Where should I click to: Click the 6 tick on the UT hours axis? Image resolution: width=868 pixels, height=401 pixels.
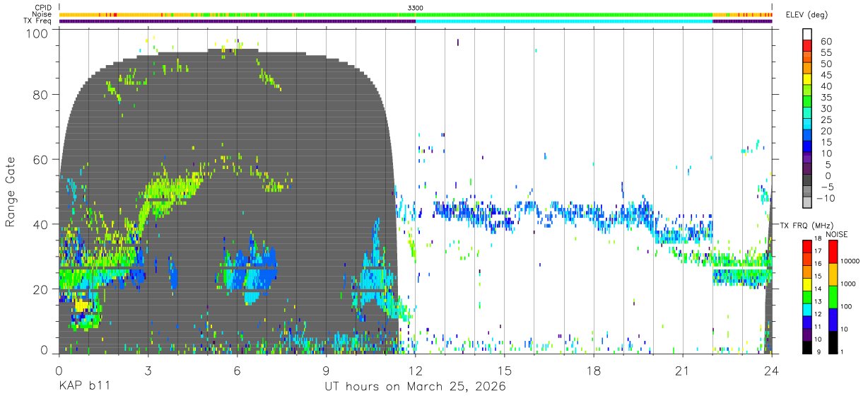237,370
